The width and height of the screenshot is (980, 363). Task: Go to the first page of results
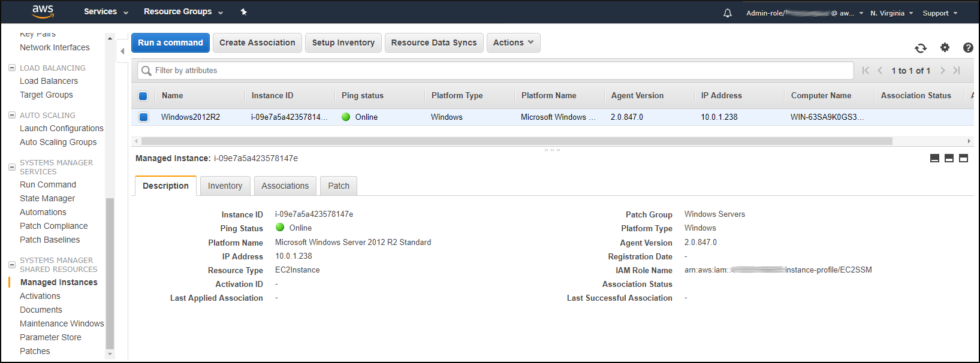pyautogui.click(x=866, y=71)
